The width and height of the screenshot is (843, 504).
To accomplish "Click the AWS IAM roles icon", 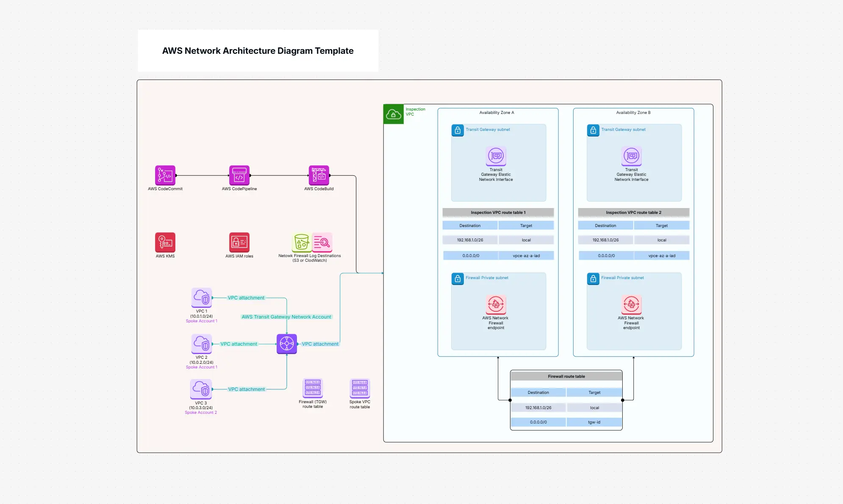I will [x=239, y=242].
